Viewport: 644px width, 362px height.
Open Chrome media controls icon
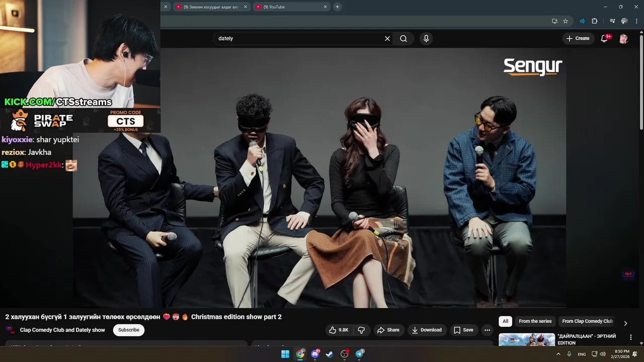click(x=612, y=21)
